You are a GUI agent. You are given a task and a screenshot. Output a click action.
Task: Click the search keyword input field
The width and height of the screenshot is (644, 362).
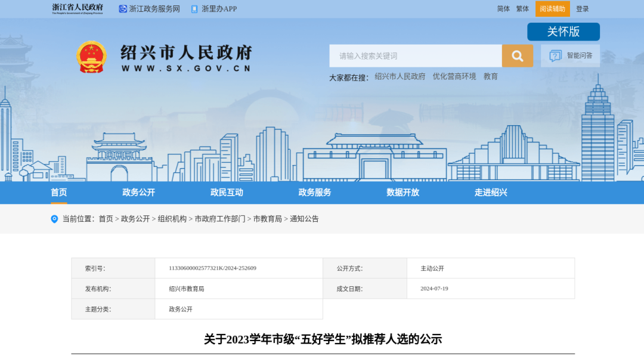tap(415, 56)
